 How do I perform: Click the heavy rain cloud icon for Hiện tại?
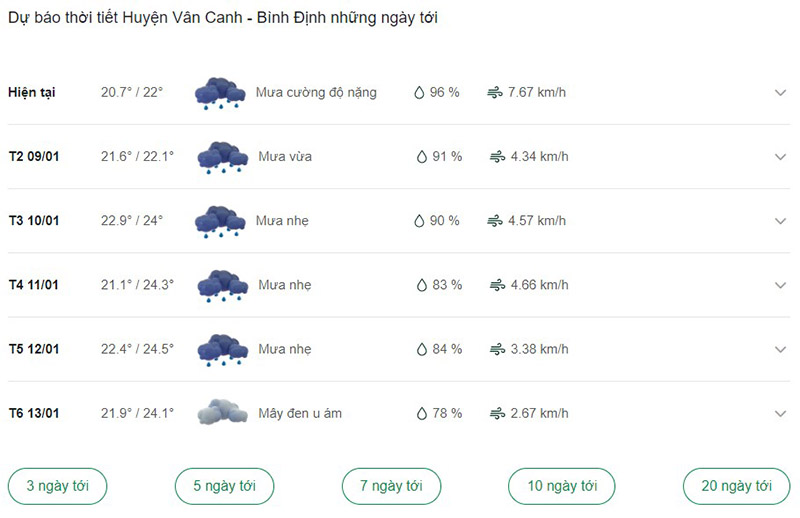pyautogui.click(x=220, y=93)
